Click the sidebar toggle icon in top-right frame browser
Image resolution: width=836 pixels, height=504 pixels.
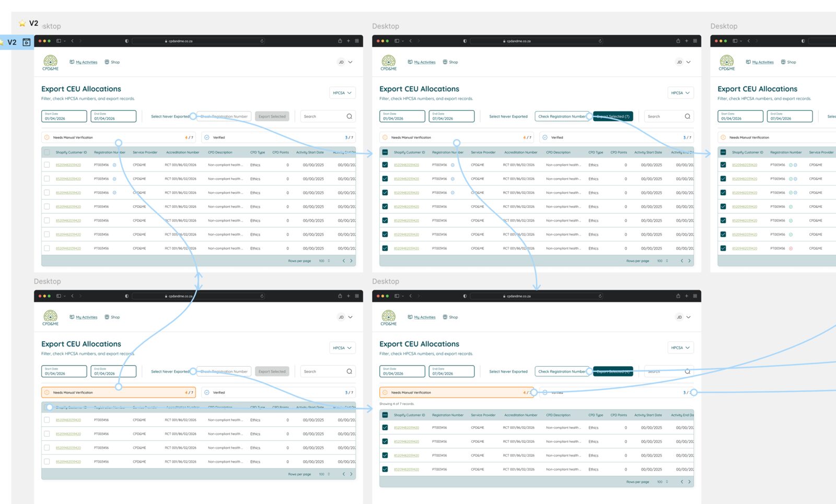click(735, 41)
